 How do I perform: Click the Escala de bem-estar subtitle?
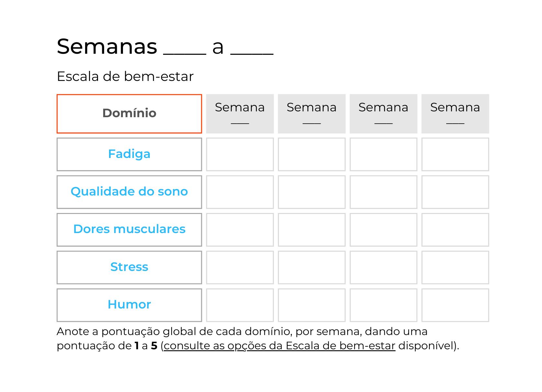pos(125,77)
